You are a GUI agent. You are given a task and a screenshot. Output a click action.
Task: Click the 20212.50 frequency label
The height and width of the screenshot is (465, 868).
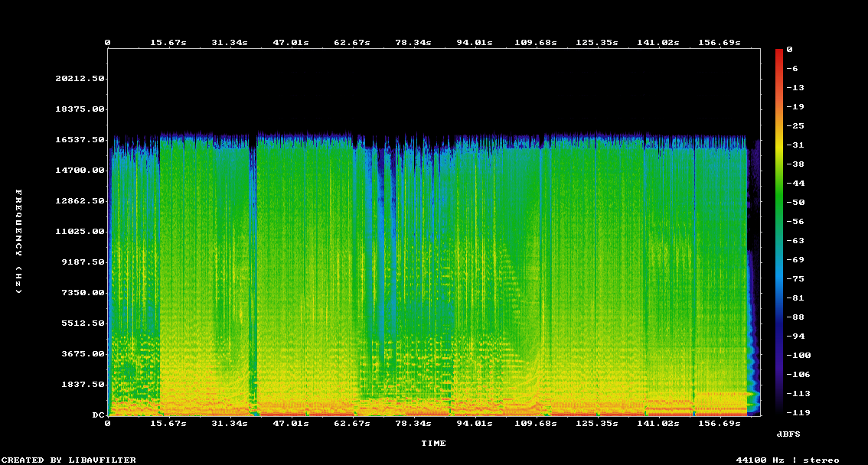point(80,79)
